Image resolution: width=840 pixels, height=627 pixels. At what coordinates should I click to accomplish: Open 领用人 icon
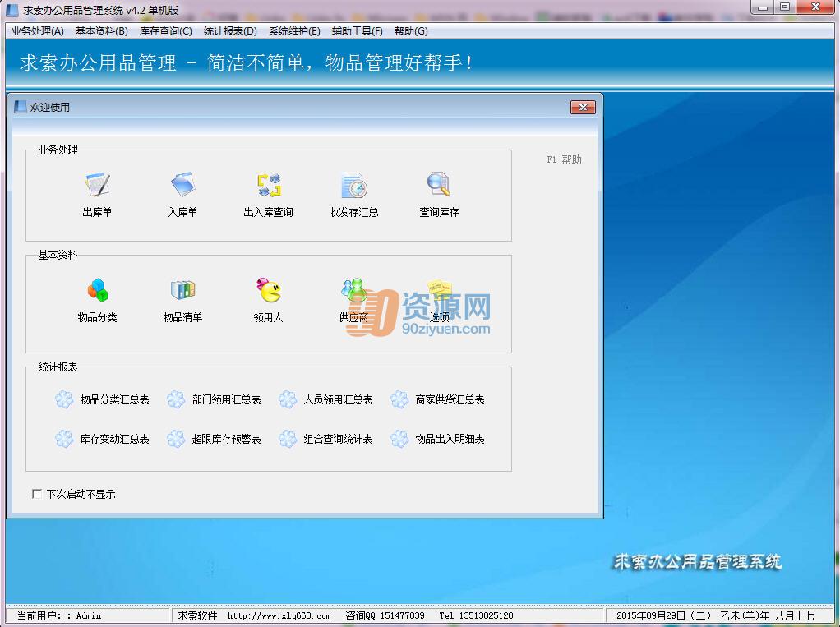pyautogui.click(x=269, y=290)
